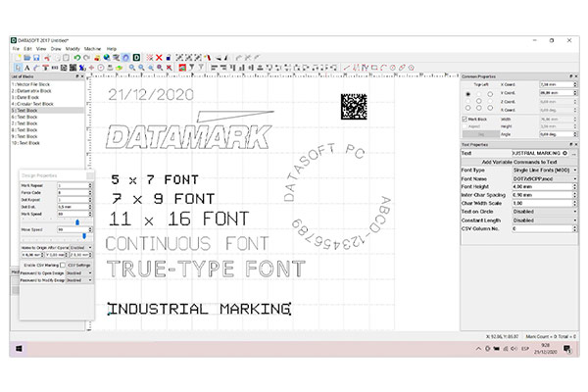Open the Text on Circle dropdown

pos(545,212)
